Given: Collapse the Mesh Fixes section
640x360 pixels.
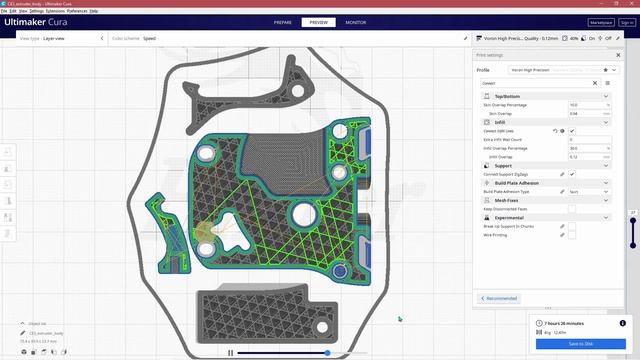Looking at the screenshot, I should [x=606, y=200].
